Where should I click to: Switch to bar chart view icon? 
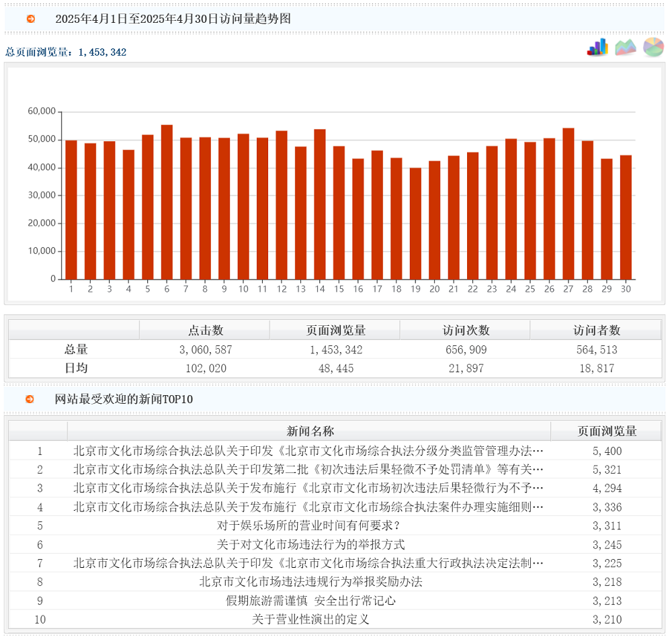tap(597, 47)
